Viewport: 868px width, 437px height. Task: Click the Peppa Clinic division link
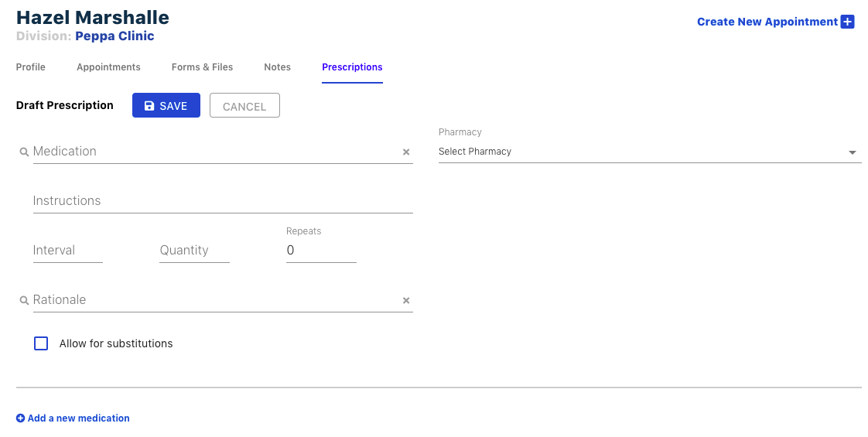pyautogui.click(x=114, y=36)
